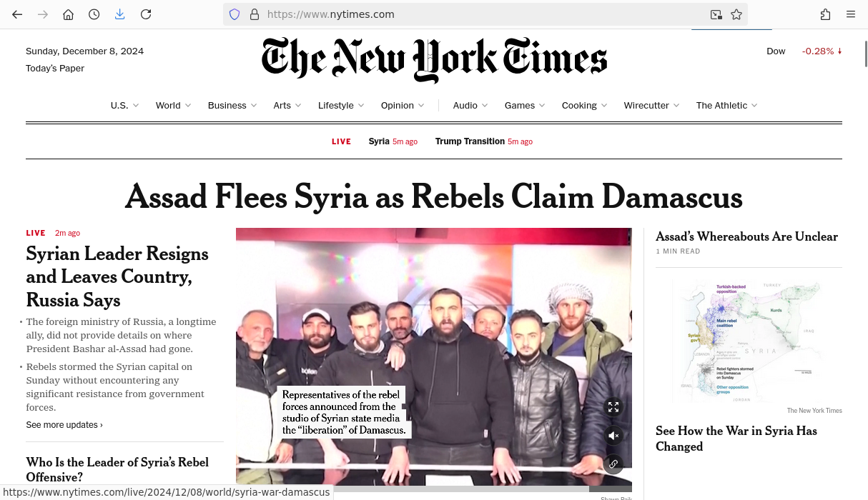
Task: Open the Cooking navigation item
Action: click(x=579, y=106)
